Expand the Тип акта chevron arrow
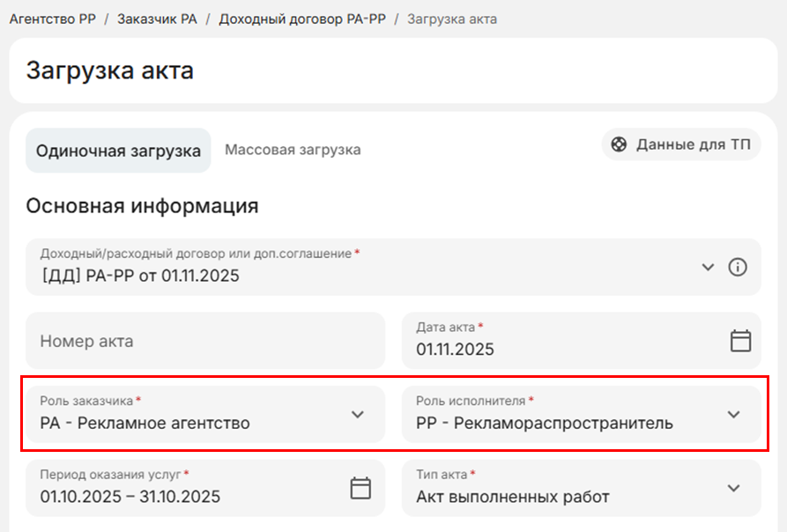The image size is (787, 532). (733, 487)
